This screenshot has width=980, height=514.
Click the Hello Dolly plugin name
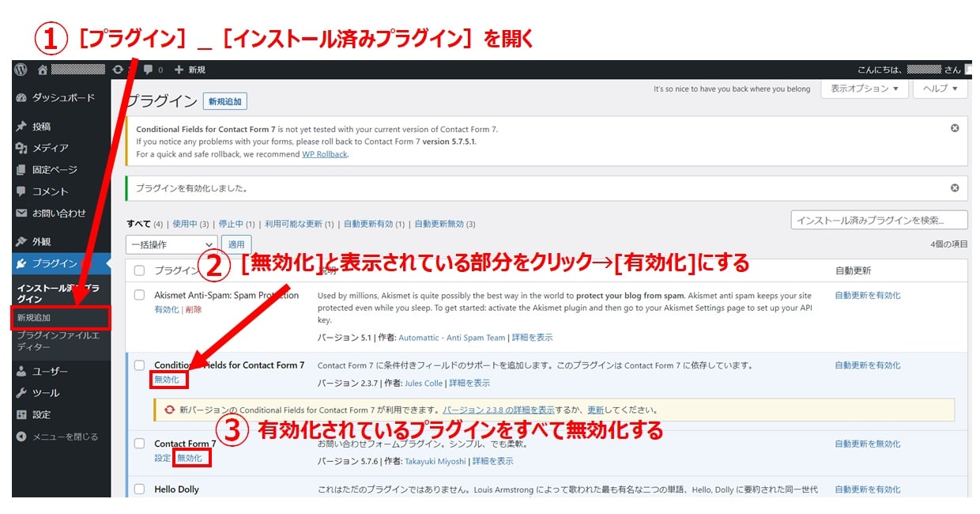(x=177, y=489)
